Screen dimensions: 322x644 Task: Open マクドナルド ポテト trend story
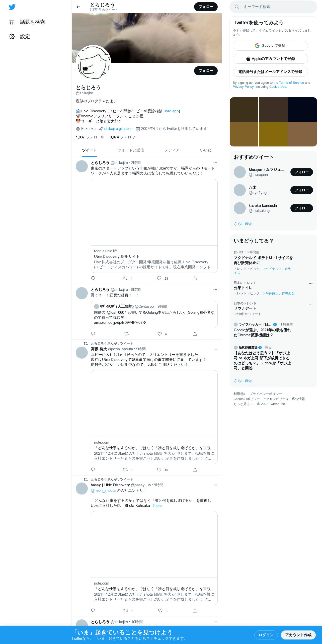tap(263, 260)
